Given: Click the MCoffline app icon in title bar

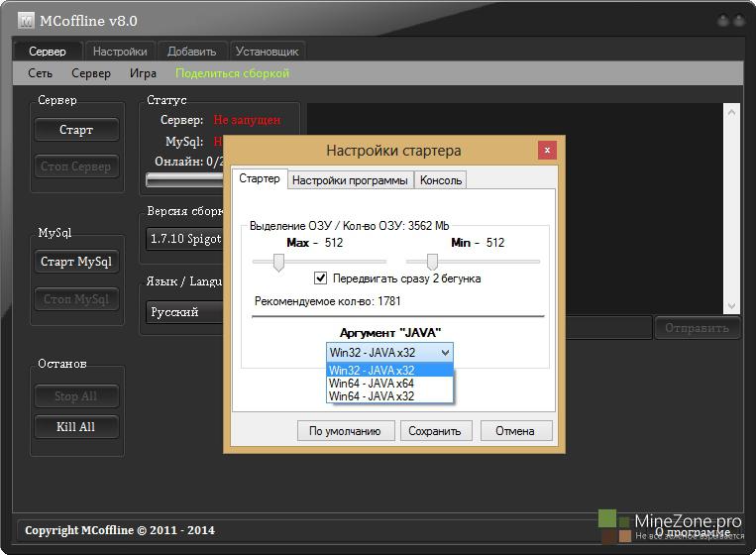Looking at the screenshot, I should [x=26, y=20].
